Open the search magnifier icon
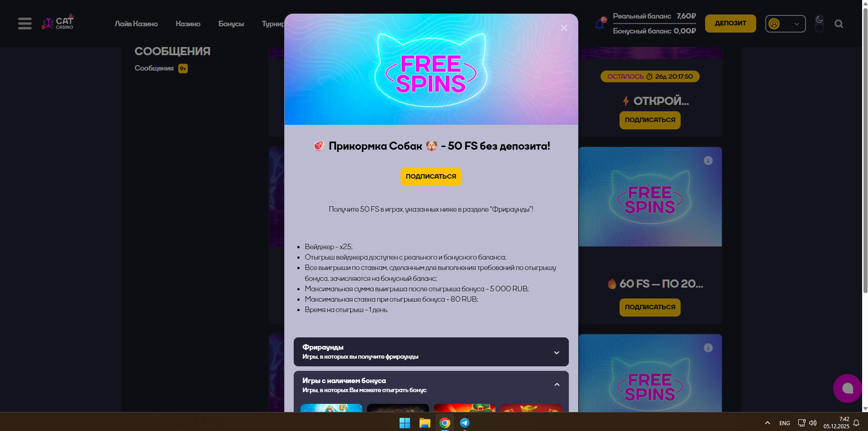 point(839,24)
